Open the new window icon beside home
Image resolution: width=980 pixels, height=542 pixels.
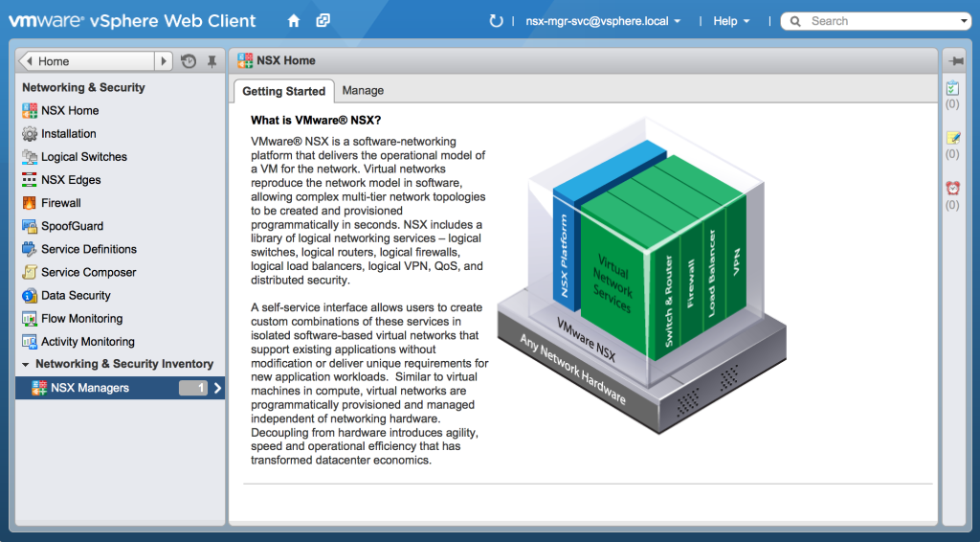tap(323, 21)
